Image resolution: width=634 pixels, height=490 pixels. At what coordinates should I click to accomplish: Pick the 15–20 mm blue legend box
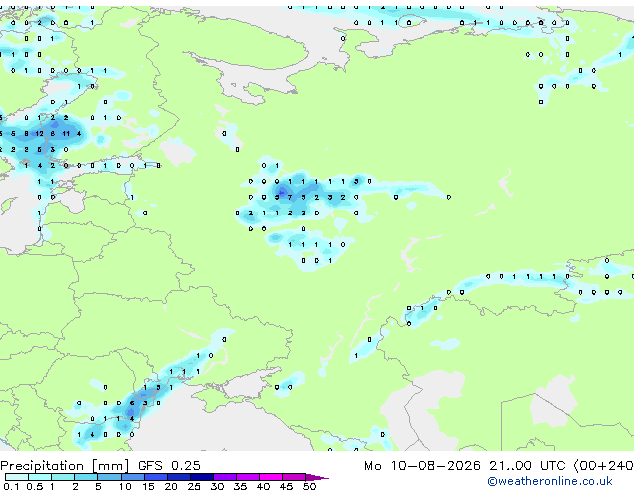(x=155, y=477)
